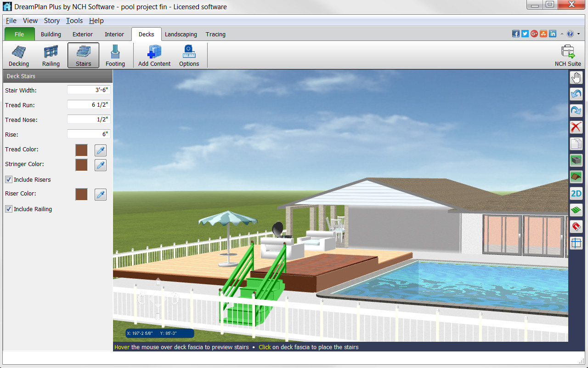
Task: Share via the Facebook icon
Action: 515,34
